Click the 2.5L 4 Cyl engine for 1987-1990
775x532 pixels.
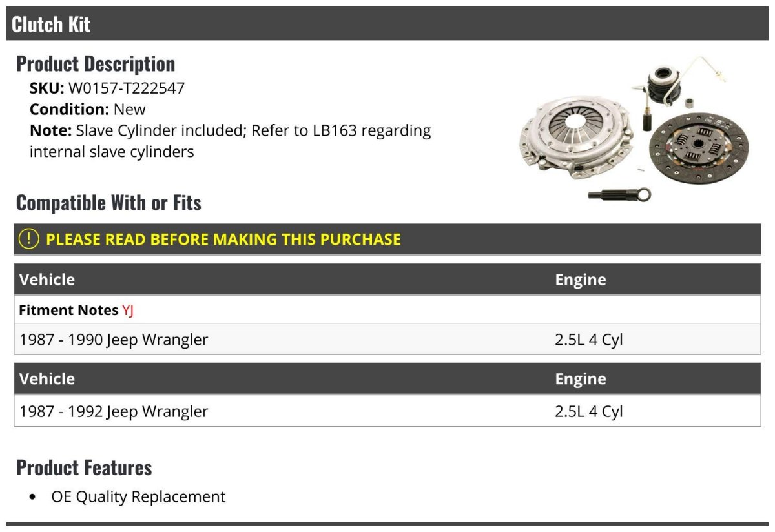pos(589,340)
